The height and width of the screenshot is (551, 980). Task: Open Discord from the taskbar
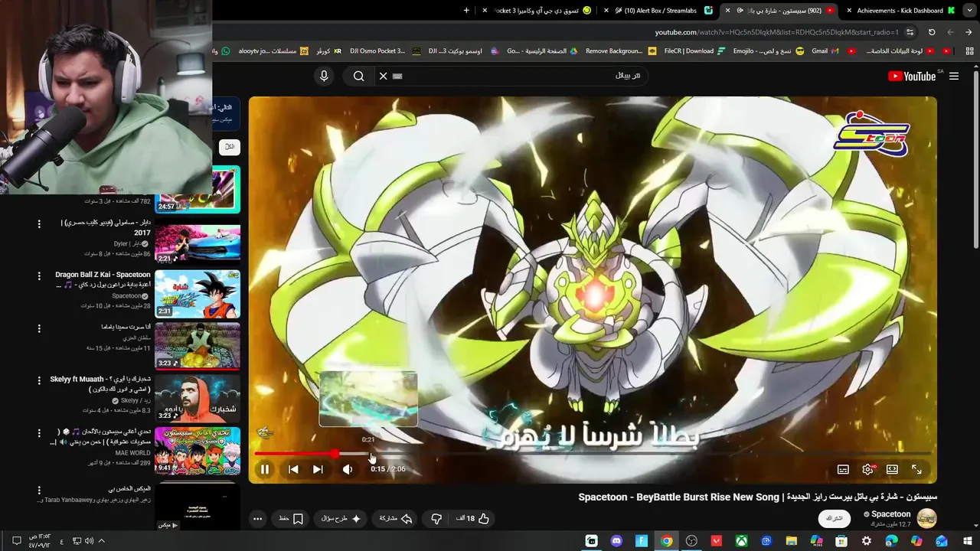click(x=617, y=541)
